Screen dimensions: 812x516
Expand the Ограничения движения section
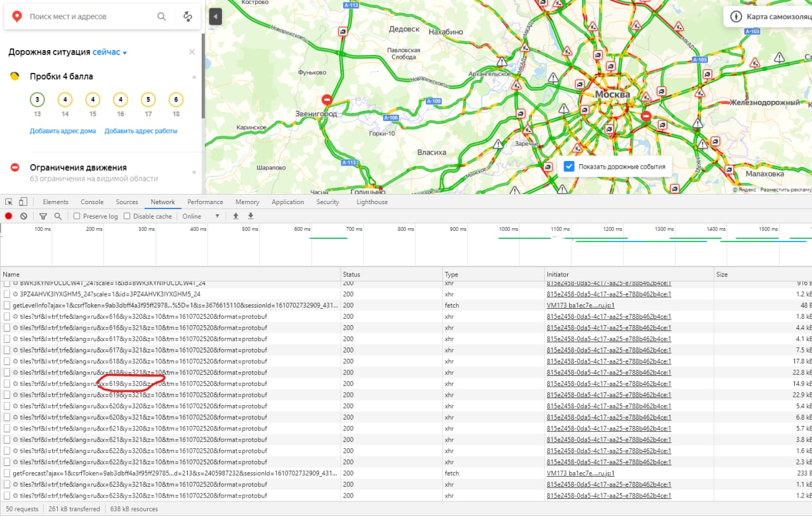pos(194,172)
